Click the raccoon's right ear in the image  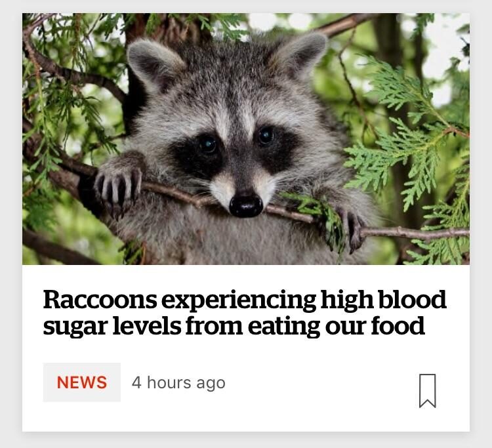(x=300, y=55)
